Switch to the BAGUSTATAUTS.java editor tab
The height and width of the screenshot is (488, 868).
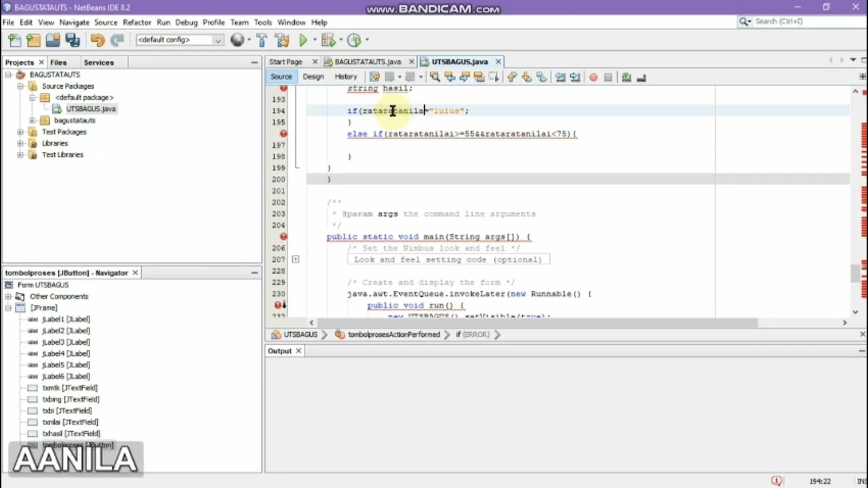368,62
